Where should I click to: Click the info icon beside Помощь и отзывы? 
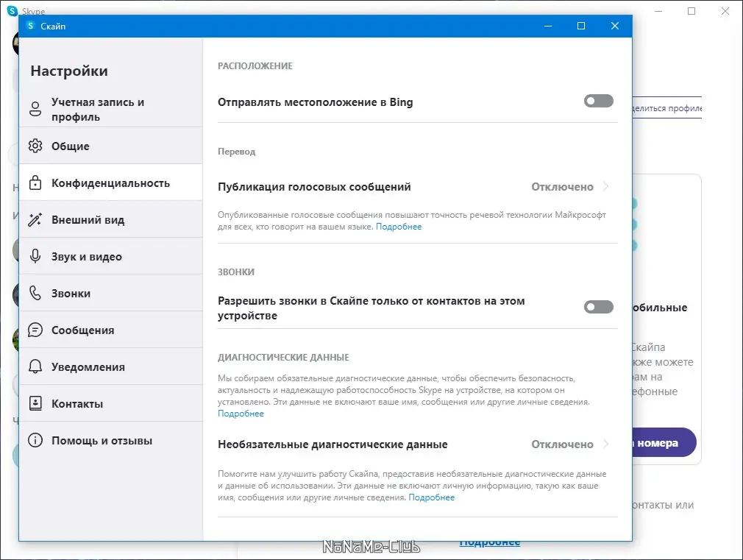coord(35,440)
